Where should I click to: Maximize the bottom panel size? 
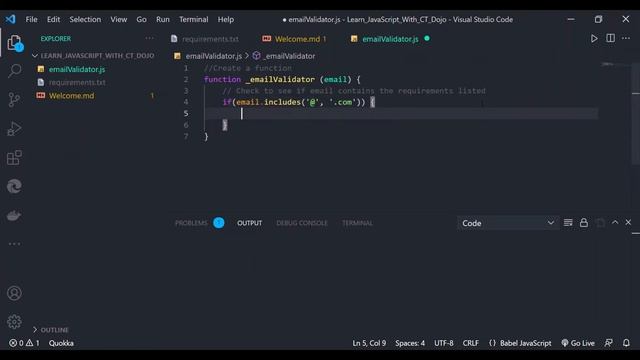615,222
